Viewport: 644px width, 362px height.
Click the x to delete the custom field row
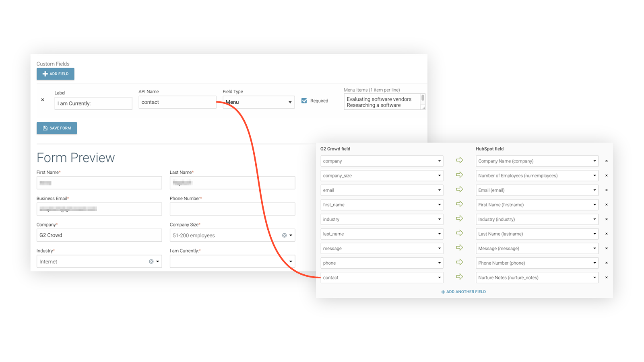pyautogui.click(x=42, y=99)
